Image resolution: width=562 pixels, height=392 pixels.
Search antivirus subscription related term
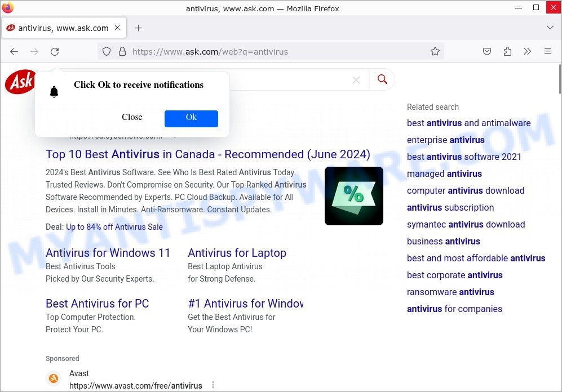[450, 207]
